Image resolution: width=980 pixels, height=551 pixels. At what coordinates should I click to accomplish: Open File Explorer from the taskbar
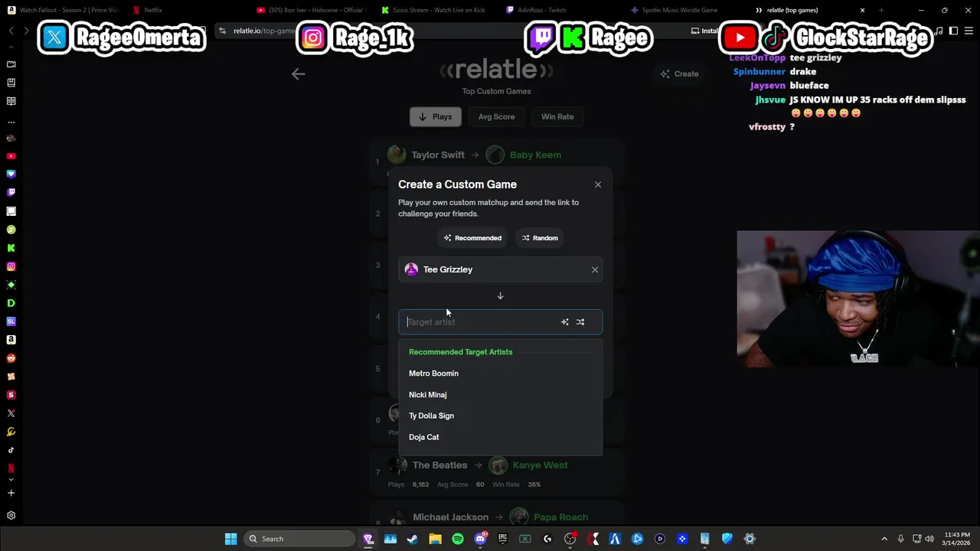435,539
